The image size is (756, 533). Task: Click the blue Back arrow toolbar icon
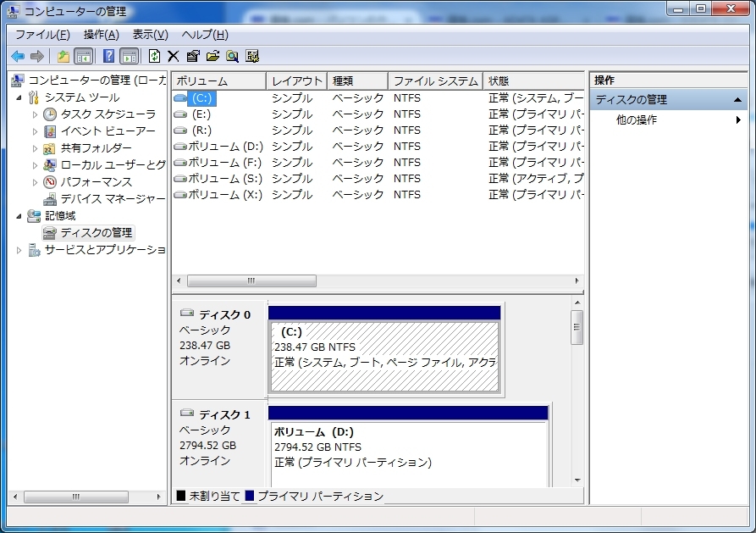18,57
